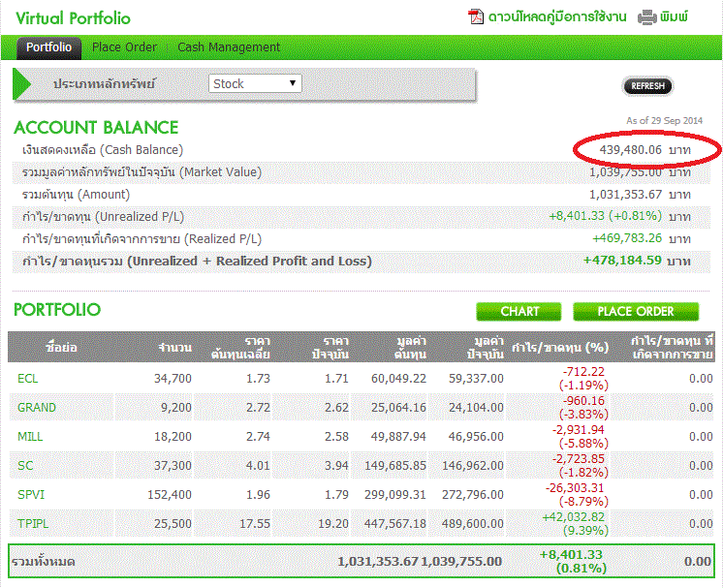Click the green arrow beside ประเภทหลักทรัพย์
This screenshot has height=588, width=723.
(x=23, y=83)
